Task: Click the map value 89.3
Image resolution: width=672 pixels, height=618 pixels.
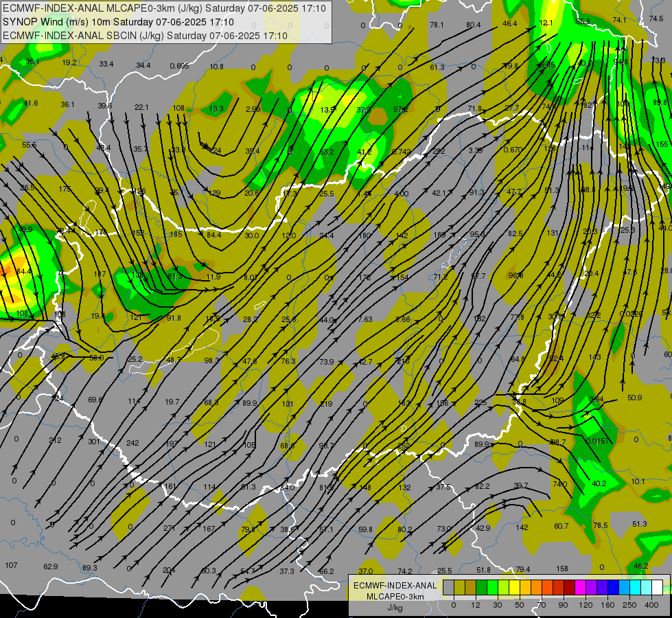Action: click(x=89, y=568)
